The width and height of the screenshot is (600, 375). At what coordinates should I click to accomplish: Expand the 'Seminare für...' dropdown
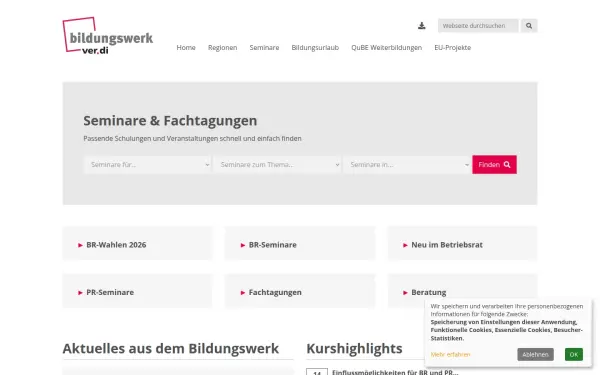pyautogui.click(x=147, y=165)
